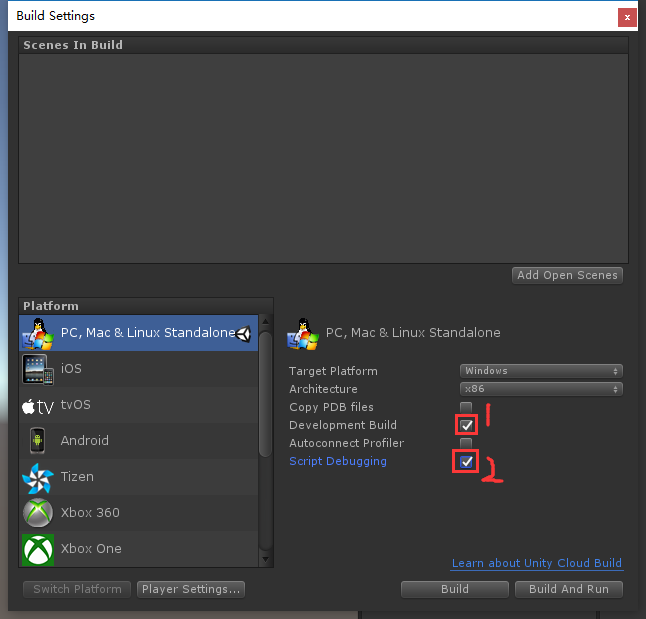The image size is (646, 619).
Task: Pick the Xbox One platform label
Action: click(x=91, y=549)
